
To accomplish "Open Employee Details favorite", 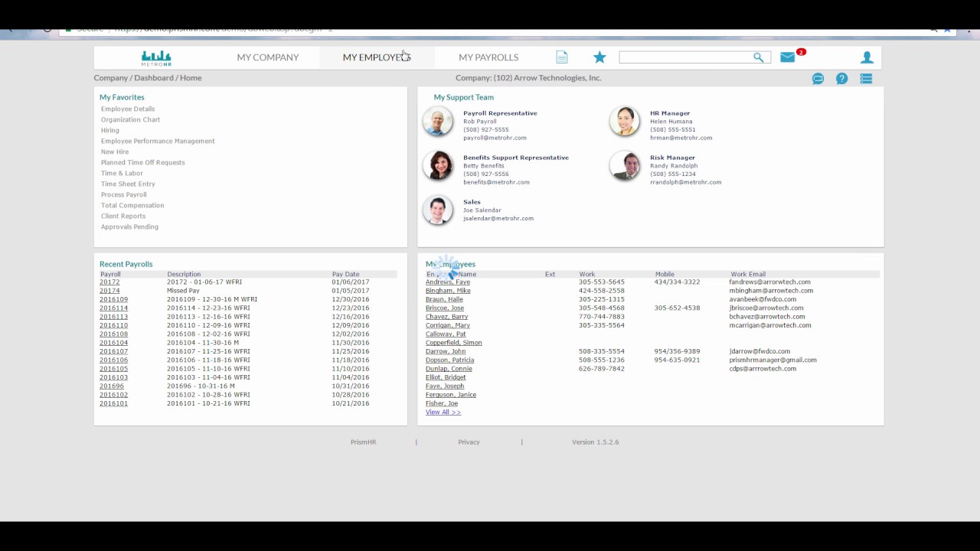I will click(x=128, y=109).
